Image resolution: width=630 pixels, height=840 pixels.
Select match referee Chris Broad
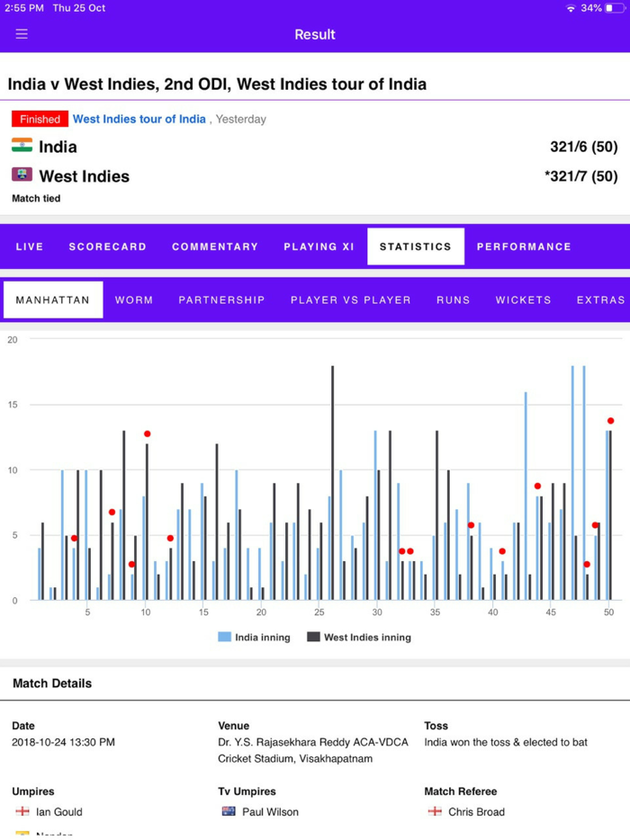point(477,811)
